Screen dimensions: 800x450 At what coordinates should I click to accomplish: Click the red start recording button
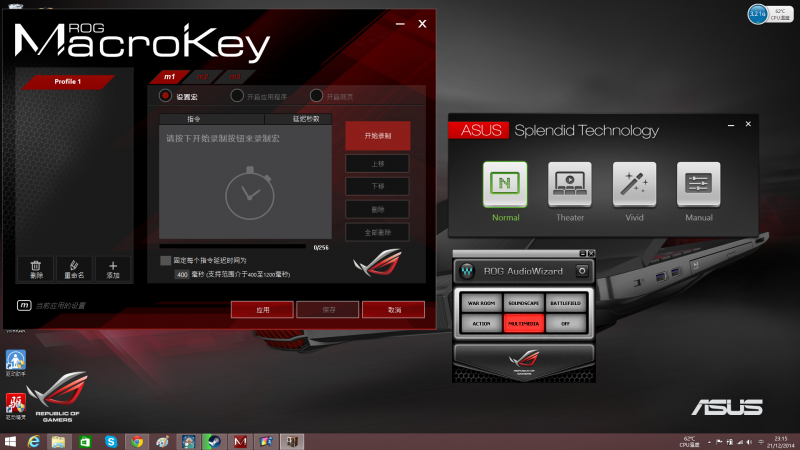(378, 136)
